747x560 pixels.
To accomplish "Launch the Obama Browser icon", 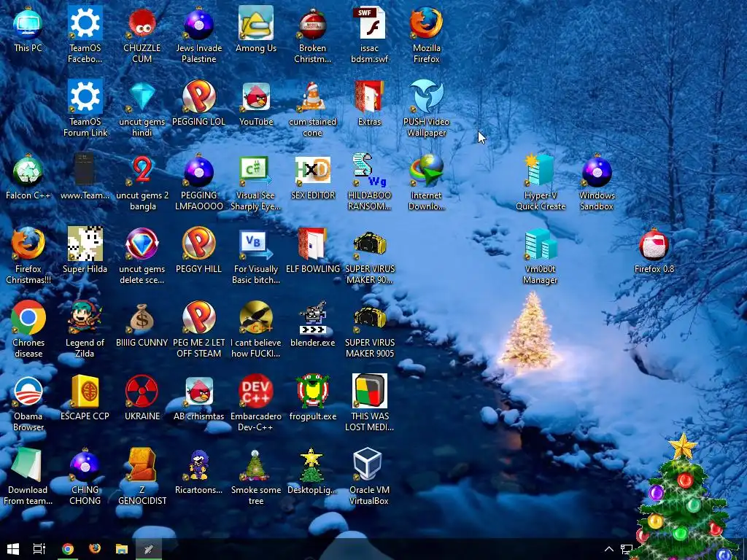I will click(x=28, y=392).
